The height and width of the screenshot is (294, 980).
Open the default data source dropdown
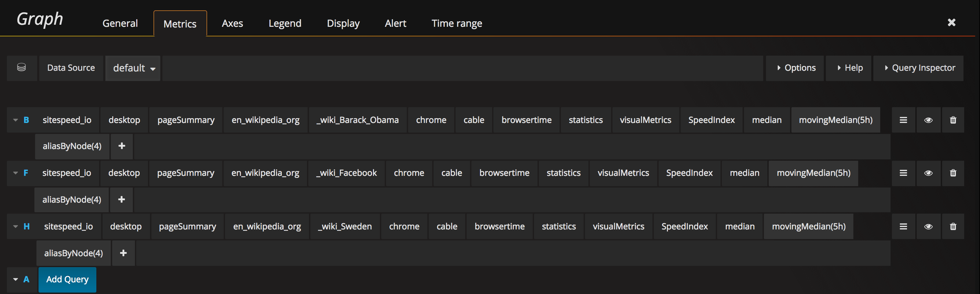[133, 68]
